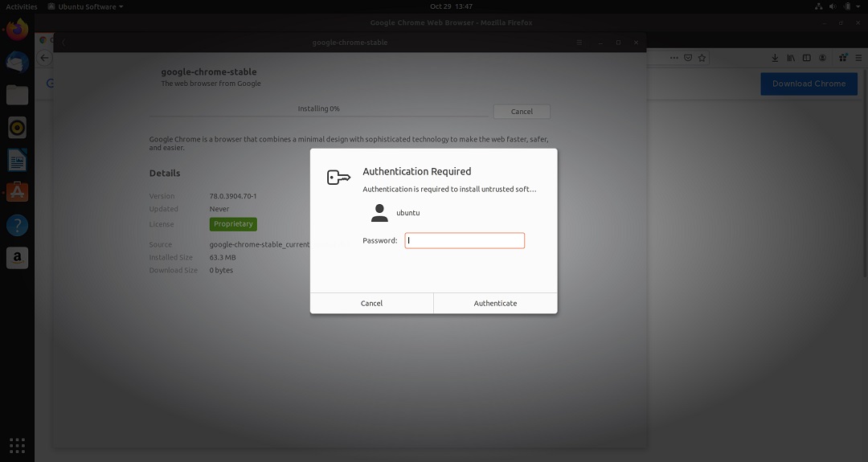Click the ubuntu user avatar icon
Screen dimensions: 868x462
(379, 213)
